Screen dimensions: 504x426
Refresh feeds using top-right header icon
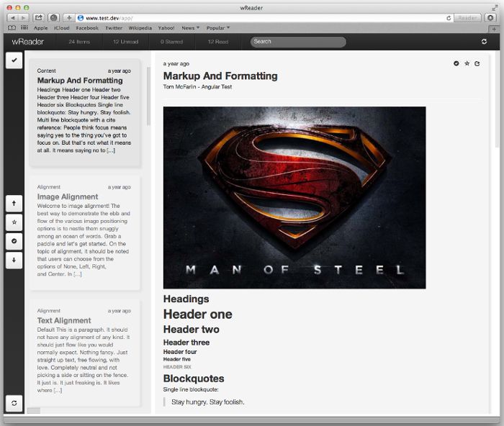click(x=484, y=42)
